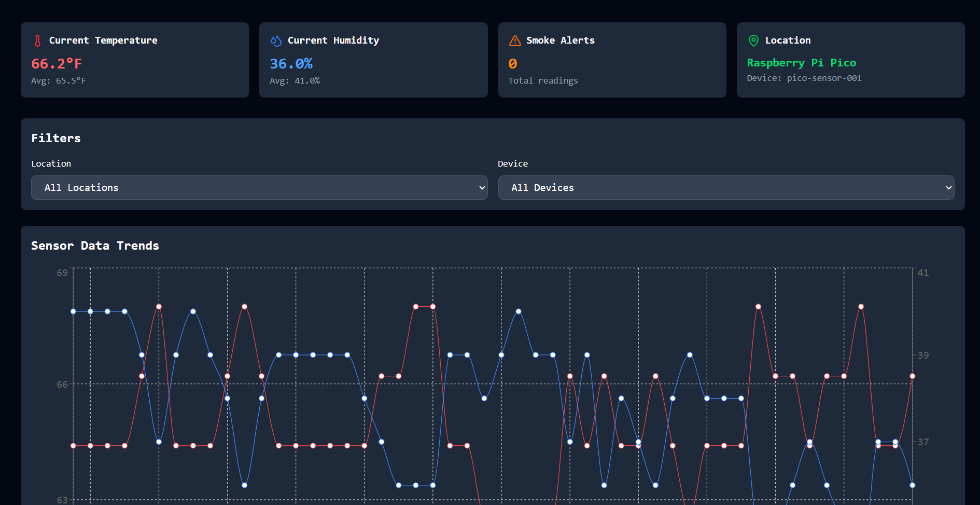Click the Raspberry Pi Pico device name

pos(802,62)
